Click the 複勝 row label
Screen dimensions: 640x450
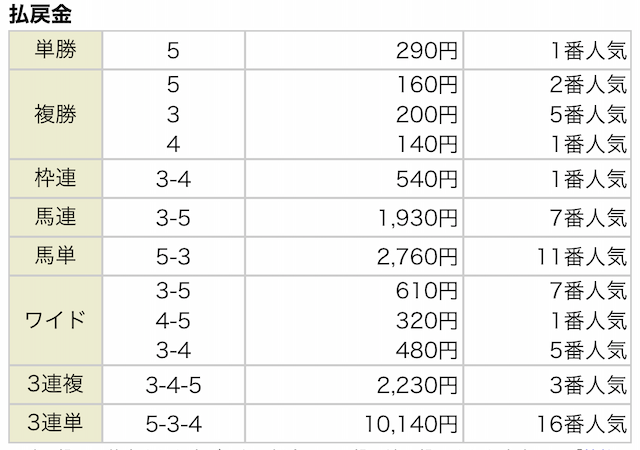coord(54,113)
